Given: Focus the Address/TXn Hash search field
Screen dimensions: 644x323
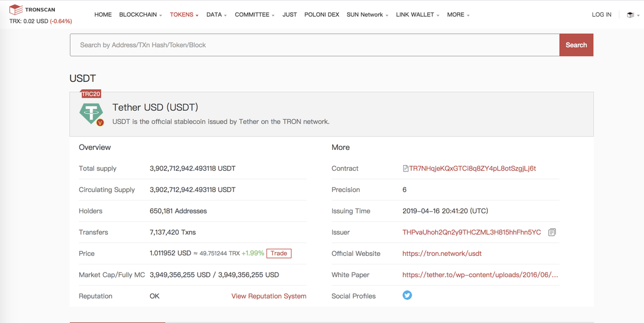Looking at the screenshot, I should coord(314,45).
